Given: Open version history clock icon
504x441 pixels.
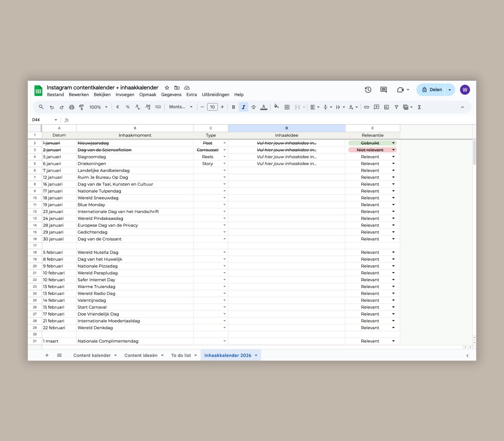Looking at the screenshot, I should 368,90.
